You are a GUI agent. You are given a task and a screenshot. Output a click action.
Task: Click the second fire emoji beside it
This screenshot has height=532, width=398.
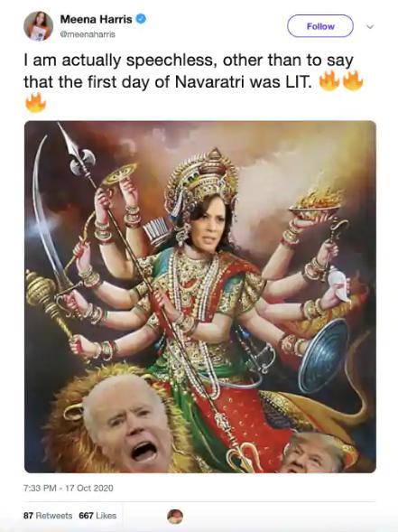point(353,80)
